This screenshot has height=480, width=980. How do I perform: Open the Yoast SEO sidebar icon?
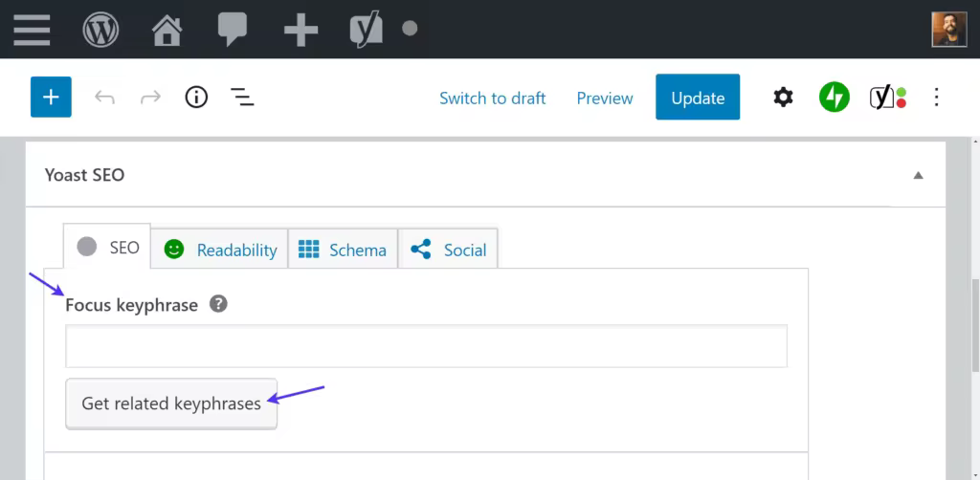[x=887, y=97]
